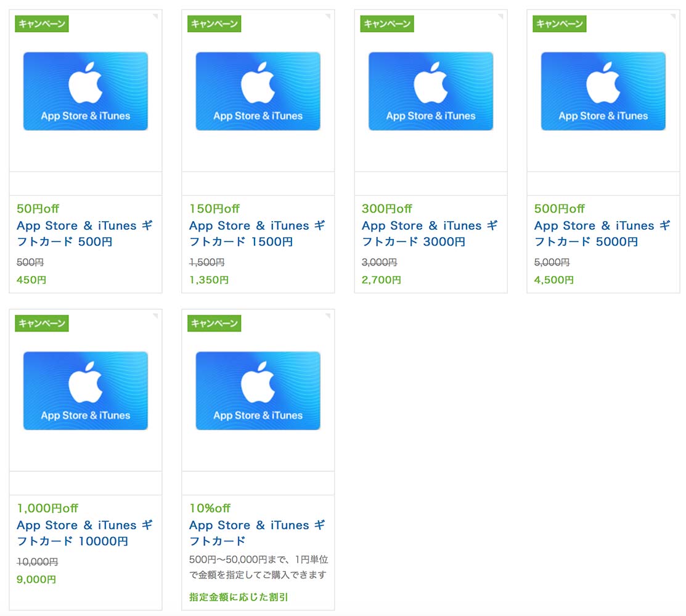This screenshot has height=616, width=686.
Task: Select the 300円off label
Action: tap(386, 209)
